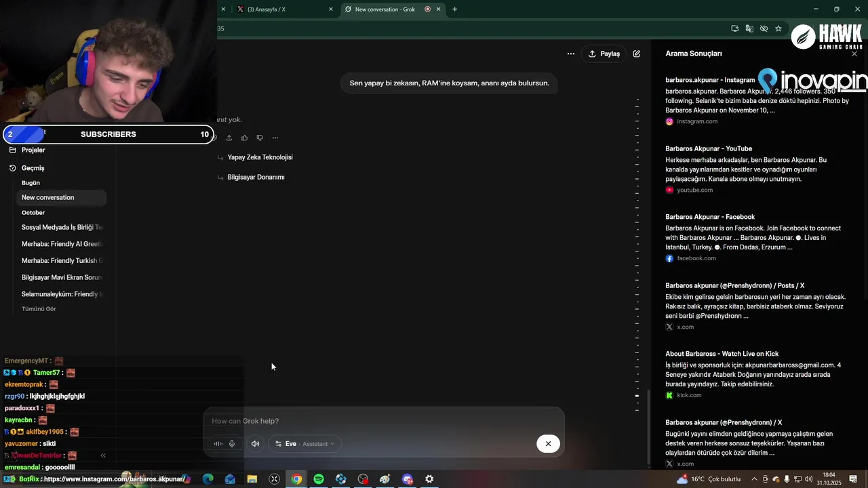Toggle the speaker audio button
Image resolution: width=868 pixels, height=488 pixels.
(x=256, y=444)
